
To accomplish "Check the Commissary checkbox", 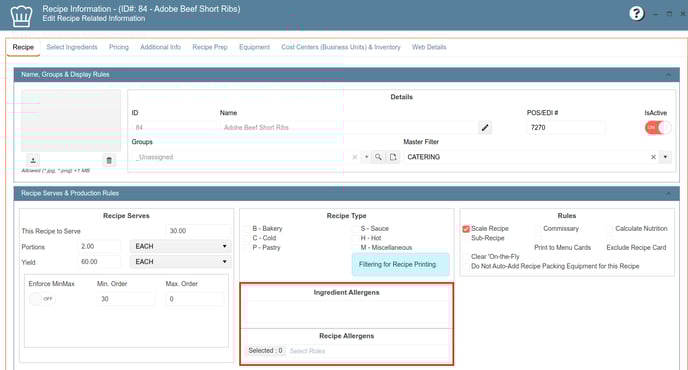I will click(x=538, y=229).
